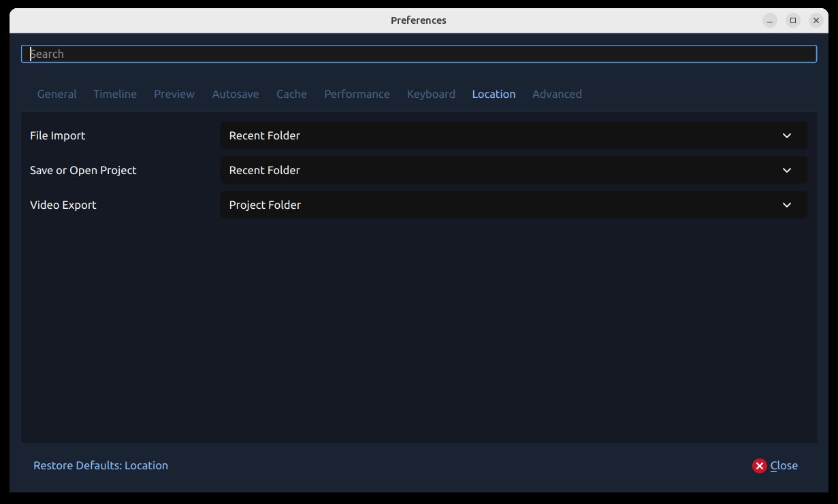Open the Keyboard shortcuts tab
Image resolution: width=838 pixels, height=504 pixels.
pos(431,94)
